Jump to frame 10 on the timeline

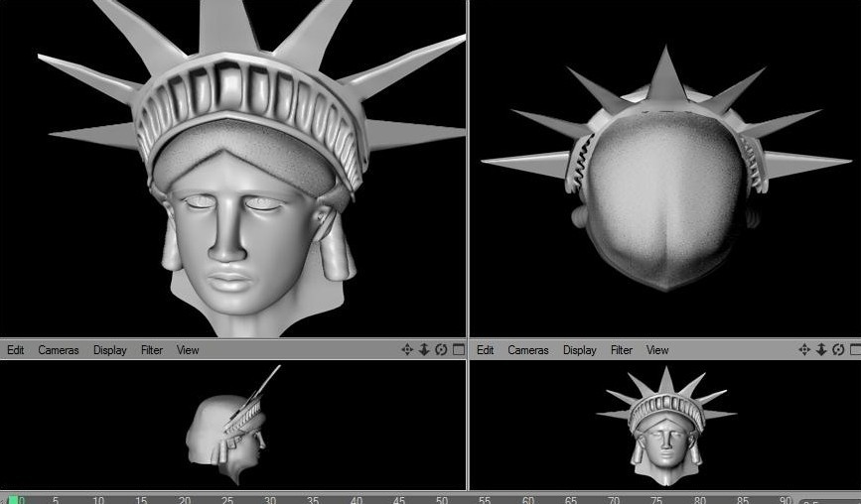click(x=97, y=500)
